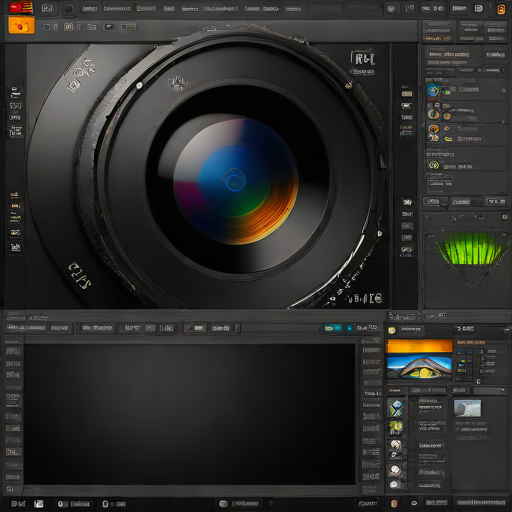Toggle the small blue square next to cyan button
Screen dimensions: 512x512
tap(349, 329)
